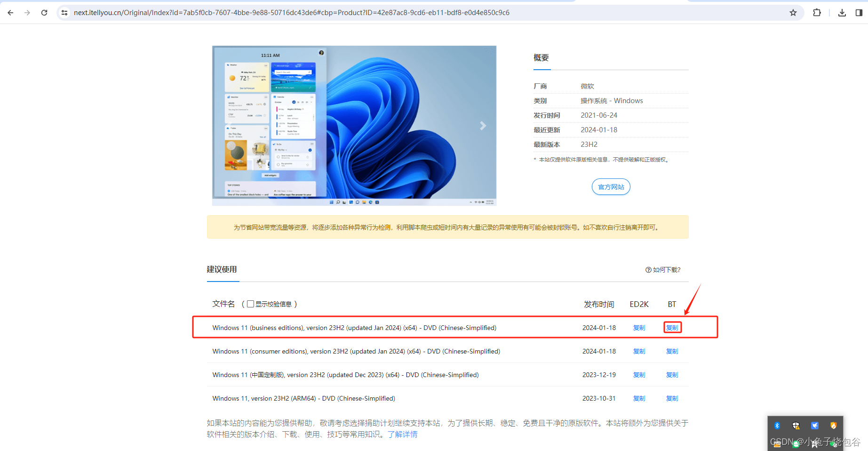View site information icon in address bar
Screen dimensions: 868x451
click(x=64, y=13)
